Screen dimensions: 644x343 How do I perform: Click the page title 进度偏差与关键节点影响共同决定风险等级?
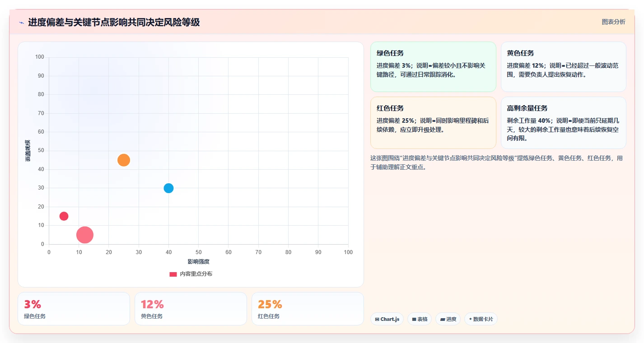pos(114,22)
